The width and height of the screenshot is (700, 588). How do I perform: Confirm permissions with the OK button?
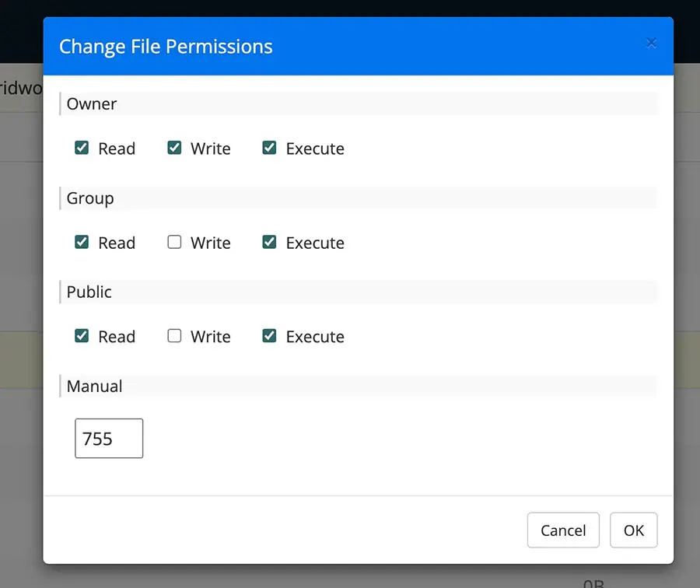[633, 530]
